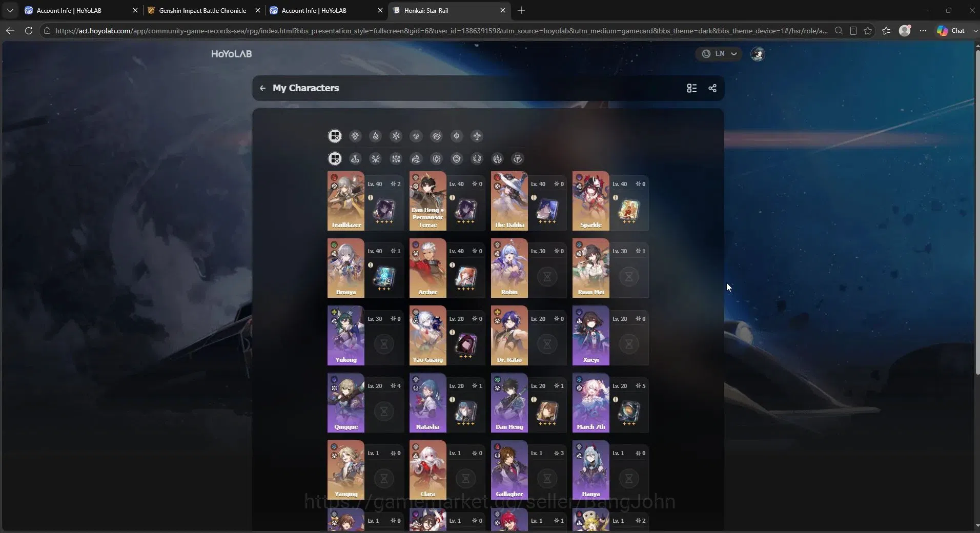Filter characters by Imaginary element

coord(477,136)
